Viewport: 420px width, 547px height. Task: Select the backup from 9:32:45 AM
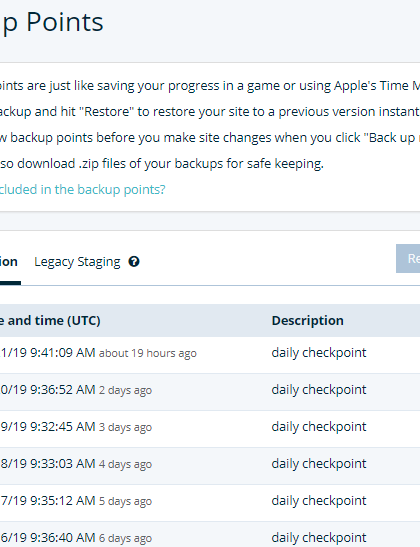pos(210,429)
